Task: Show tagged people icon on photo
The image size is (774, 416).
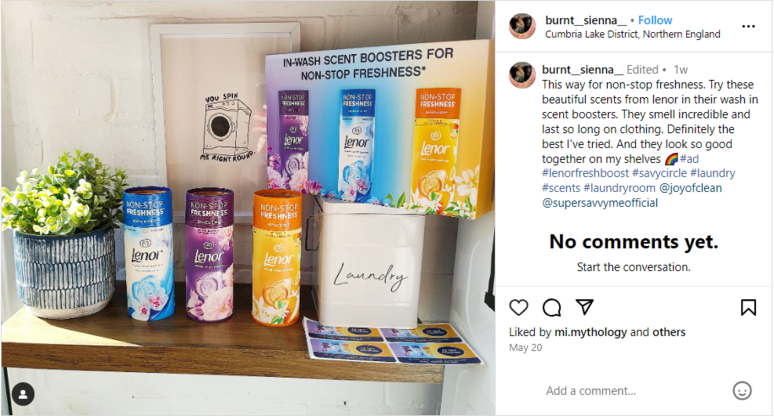Action: point(23,394)
